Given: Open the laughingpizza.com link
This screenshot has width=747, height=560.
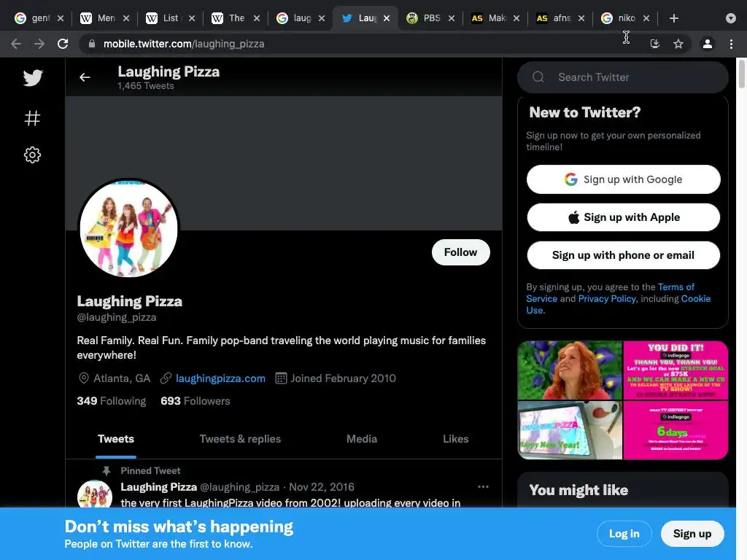Looking at the screenshot, I should [x=220, y=378].
